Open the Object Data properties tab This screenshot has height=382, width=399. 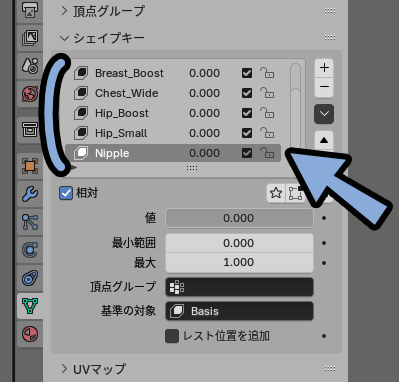(x=30, y=306)
